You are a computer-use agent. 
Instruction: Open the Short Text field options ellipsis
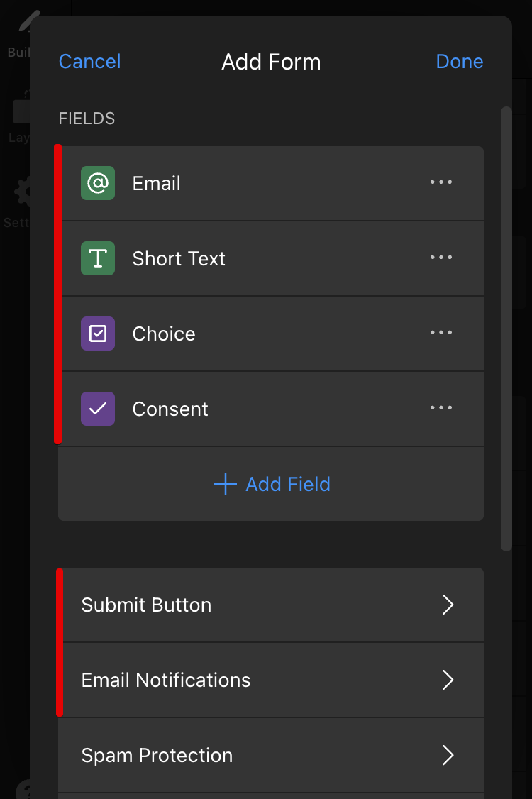(x=440, y=258)
